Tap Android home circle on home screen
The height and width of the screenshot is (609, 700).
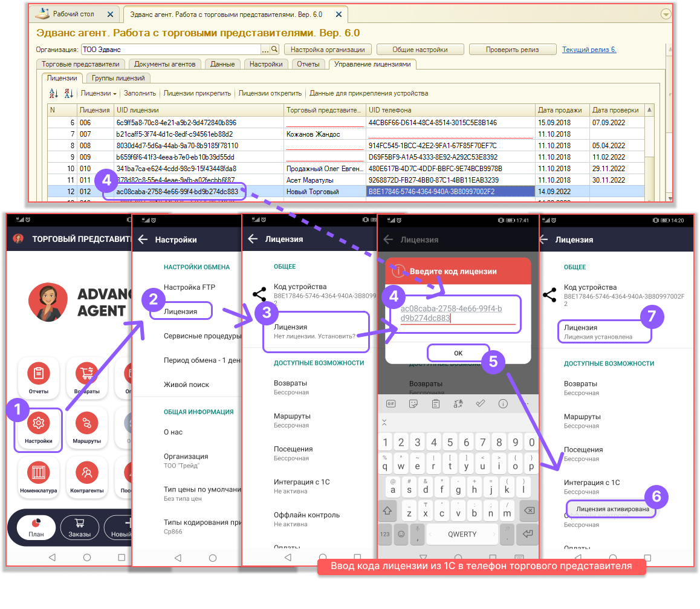[87, 557]
